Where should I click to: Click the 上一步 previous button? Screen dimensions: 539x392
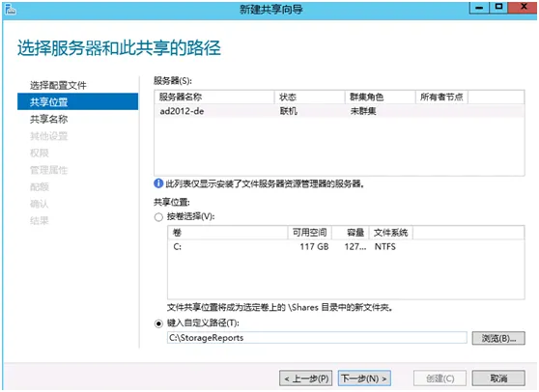[x=306, y=378]
